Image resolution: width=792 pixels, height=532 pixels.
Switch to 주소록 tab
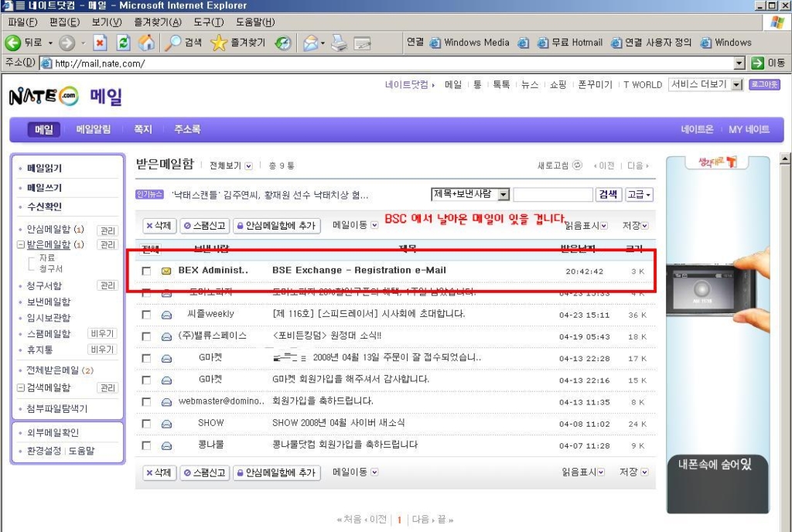click(x=187, y=130)
